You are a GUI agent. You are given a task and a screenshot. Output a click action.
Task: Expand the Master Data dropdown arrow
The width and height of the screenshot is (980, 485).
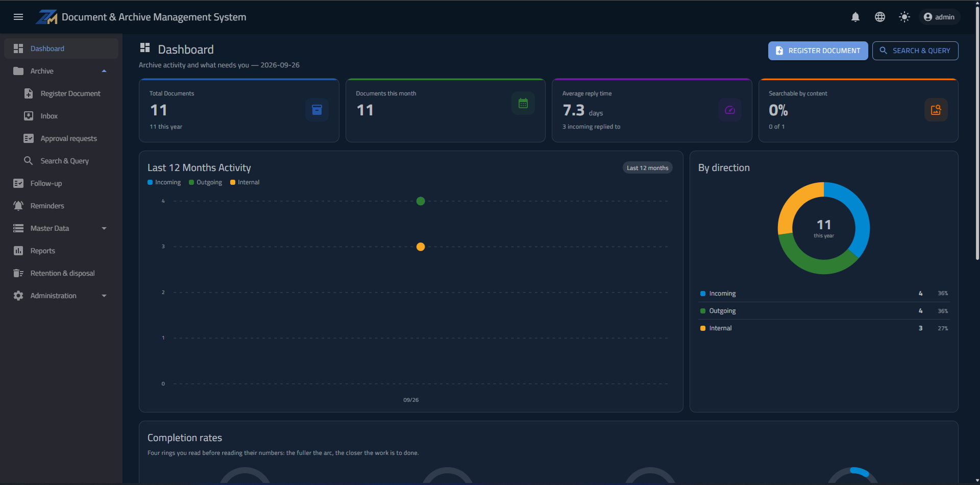(x=104, y=228)
